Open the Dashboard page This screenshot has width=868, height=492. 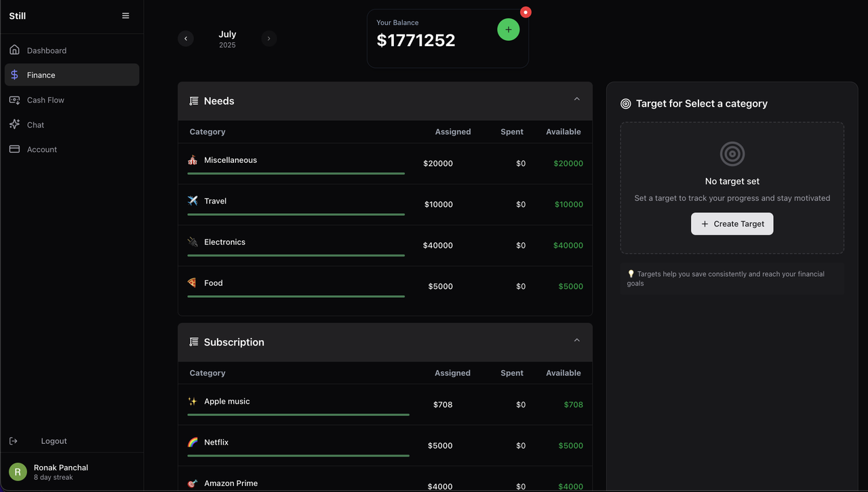tap(72, 50)
